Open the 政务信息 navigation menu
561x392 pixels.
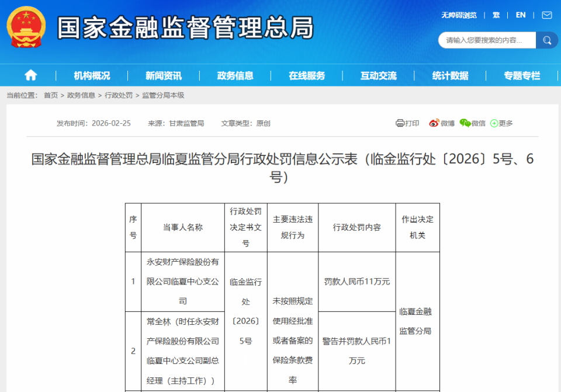pyautogui.click(x=235, y=75)
